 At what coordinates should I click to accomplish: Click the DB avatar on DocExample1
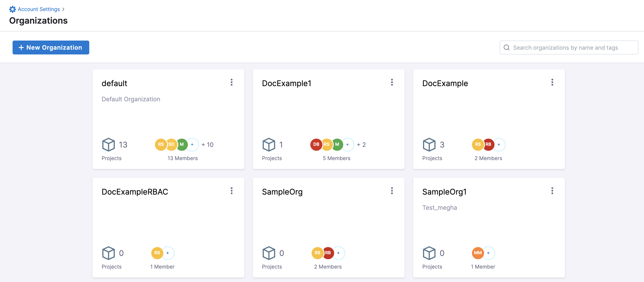point(316,145)
